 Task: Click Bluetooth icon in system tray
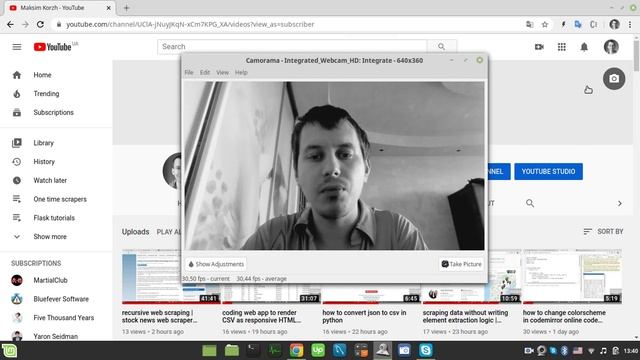[x=564, y=351]
